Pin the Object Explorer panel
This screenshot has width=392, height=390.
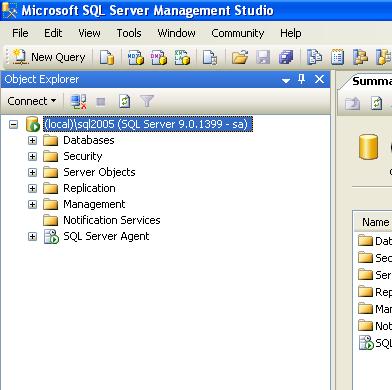(301, 79)
